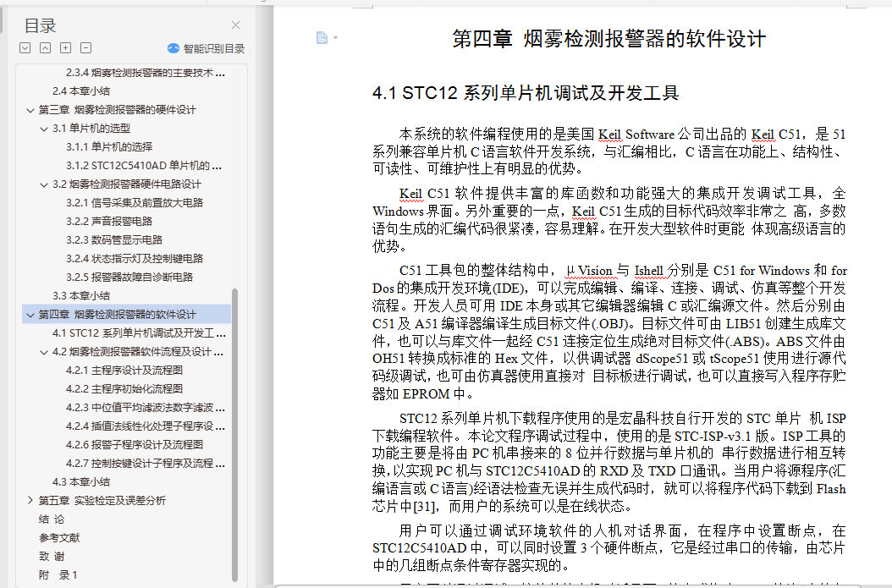This screenshot has width=892, height=588.
Task: Jump to 致 谢 in the outline
Action: coord(52,556)
